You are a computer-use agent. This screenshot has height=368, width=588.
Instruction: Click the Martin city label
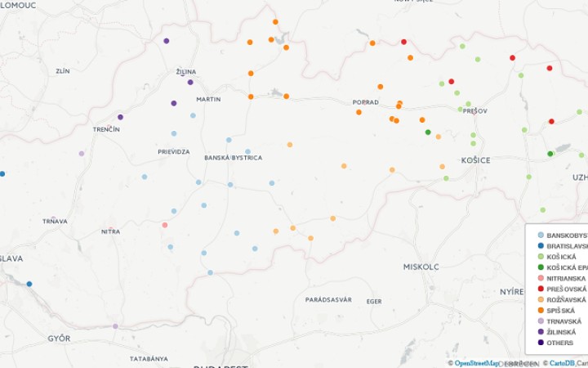208,100
